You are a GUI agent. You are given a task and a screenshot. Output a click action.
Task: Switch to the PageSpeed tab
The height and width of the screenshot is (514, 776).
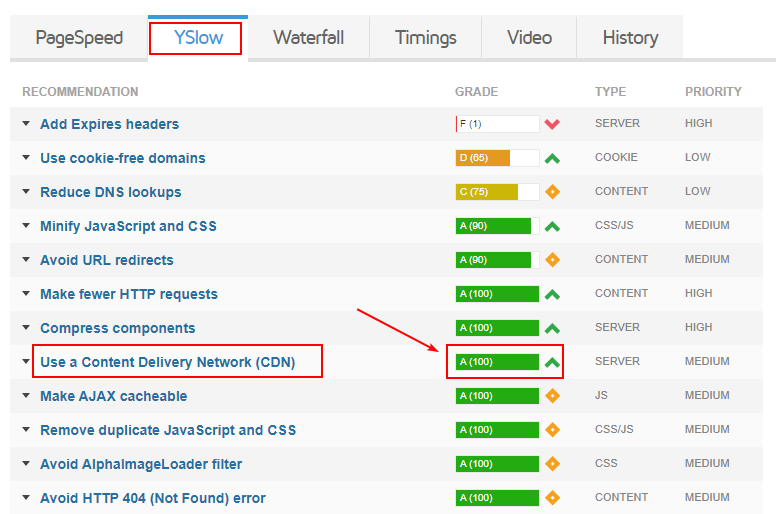(x=79, y=38)
